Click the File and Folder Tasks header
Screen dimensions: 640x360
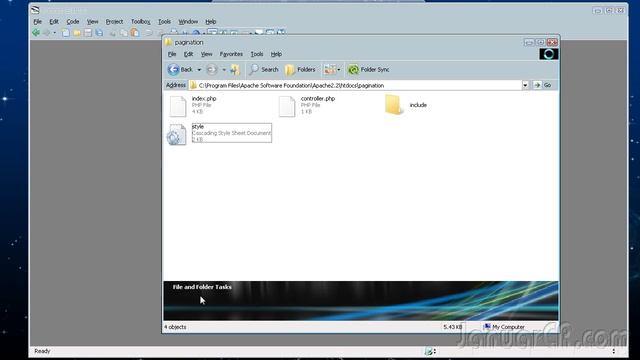(x=202, y=287)
